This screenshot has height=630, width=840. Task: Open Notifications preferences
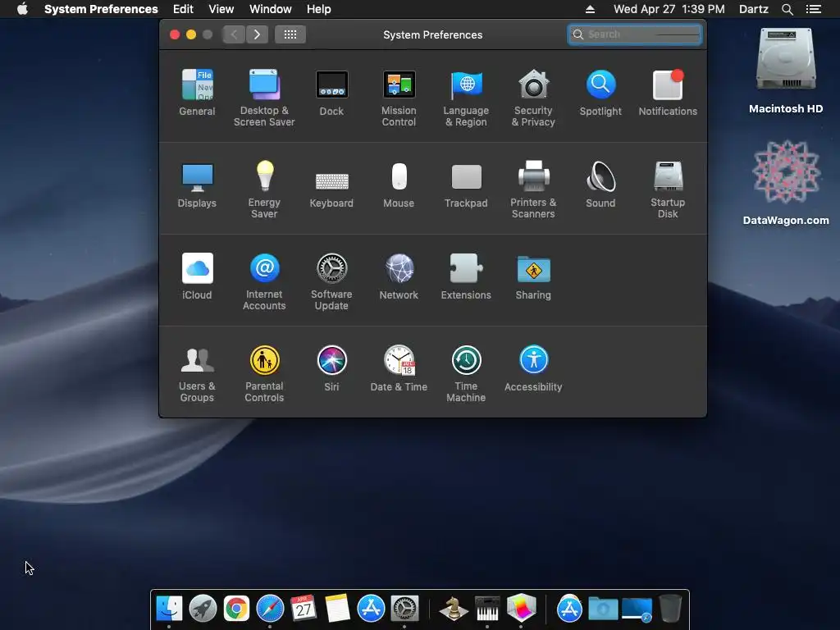point(668,92)
